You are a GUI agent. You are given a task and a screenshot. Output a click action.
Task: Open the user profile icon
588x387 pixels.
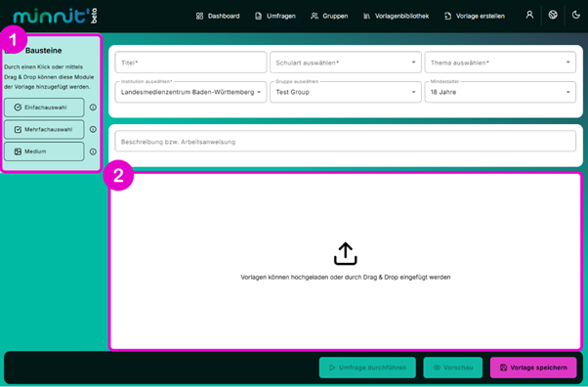pyautogui.click(x=529, y=15)
